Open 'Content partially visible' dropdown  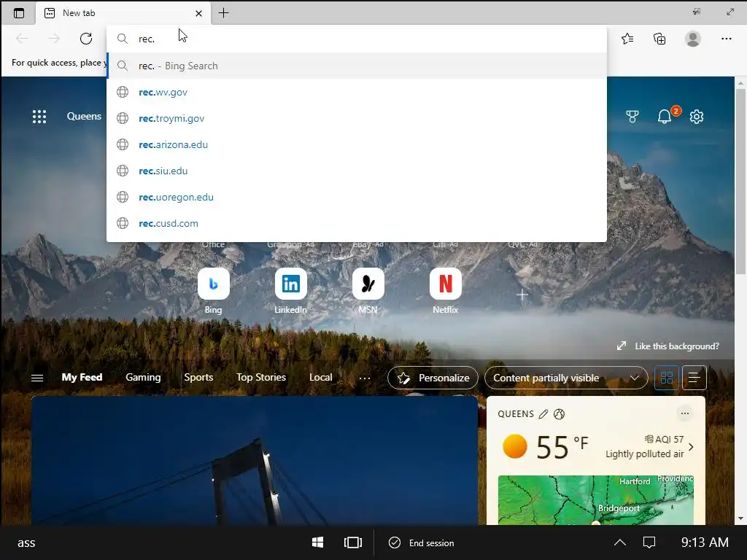566,378
